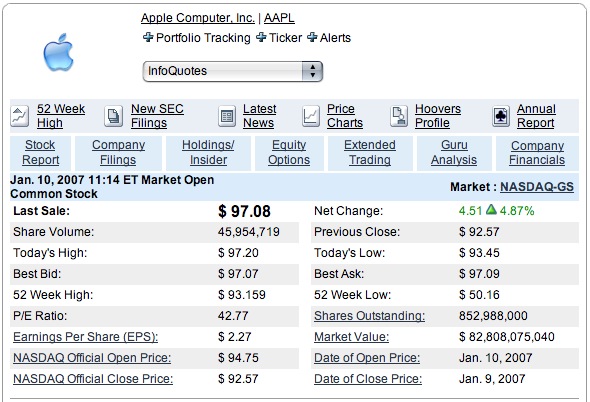This screenshot has width=590, height=402.
Task: Open the InfoQuotes dropdown menu
Action: [233, 71]
